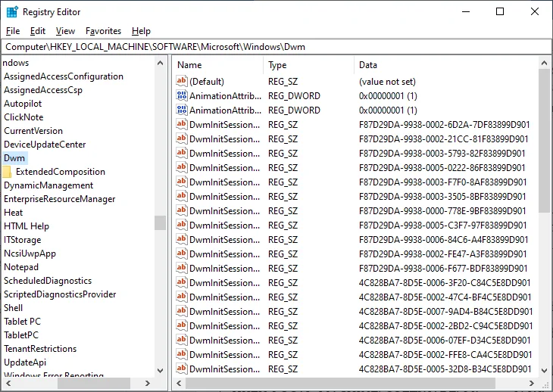The width and height of the screenshot is (553, 392).
Task: Click the icon of value 4C828BA7-8D5E-0002-2BD2-C94C5E8DD901
Action: pyautogui.click(x=181, y=326)
